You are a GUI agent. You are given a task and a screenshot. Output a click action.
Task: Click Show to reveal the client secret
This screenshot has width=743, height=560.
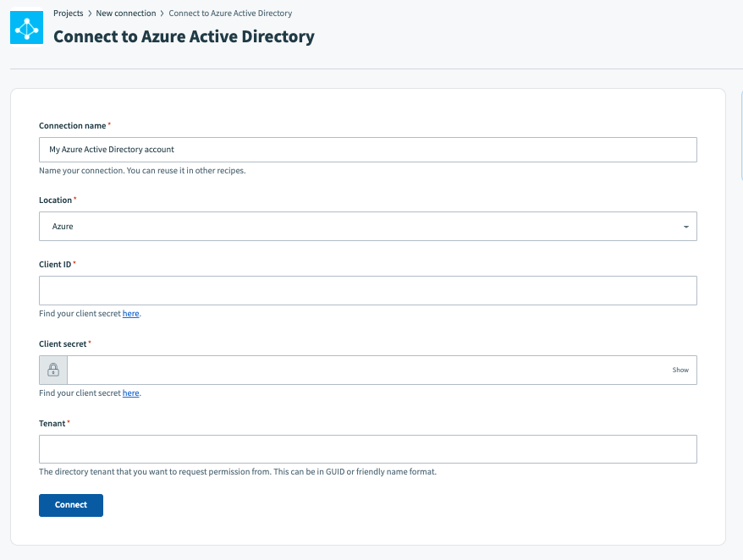[680, 370]
